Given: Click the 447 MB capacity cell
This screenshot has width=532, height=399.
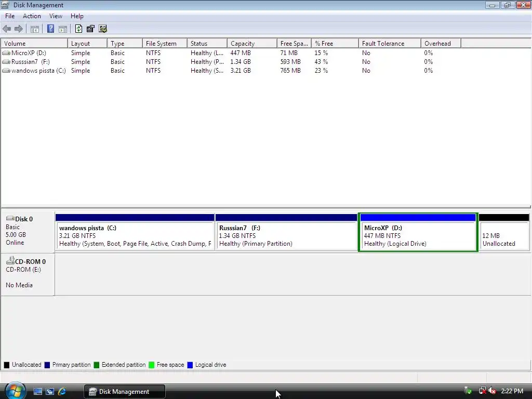Looking at the screenshot, I should coord(241,53).
